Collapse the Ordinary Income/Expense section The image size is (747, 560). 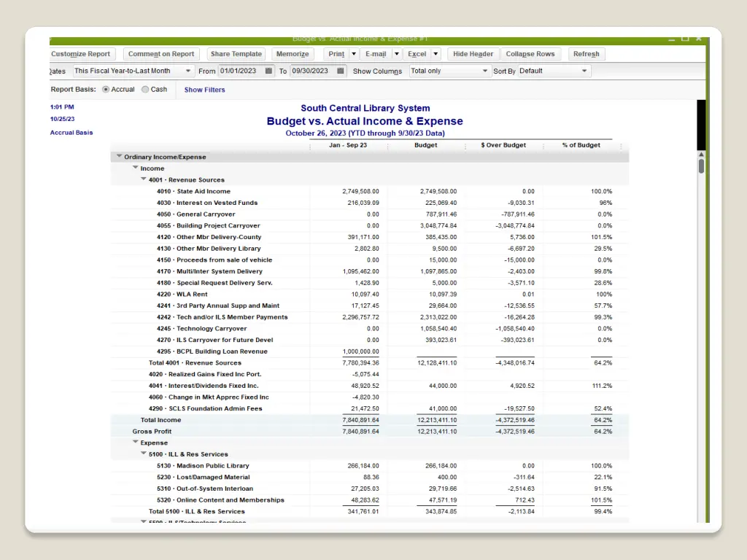coord(119,156)
